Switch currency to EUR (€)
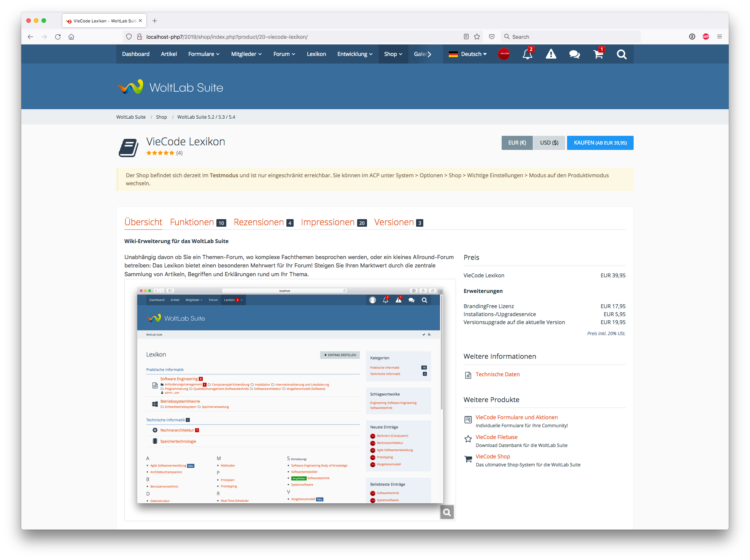 517,143
